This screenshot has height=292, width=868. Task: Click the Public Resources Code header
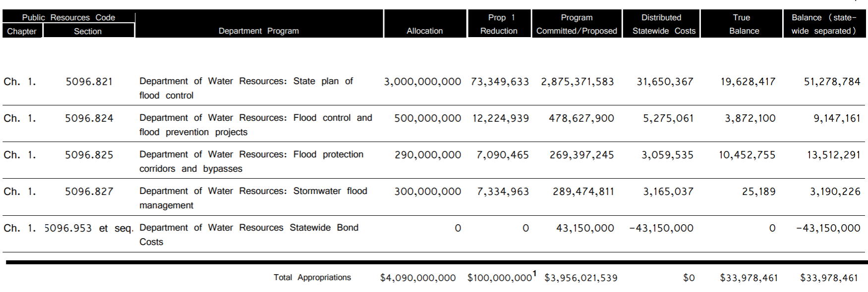click(x=68, y=17)
